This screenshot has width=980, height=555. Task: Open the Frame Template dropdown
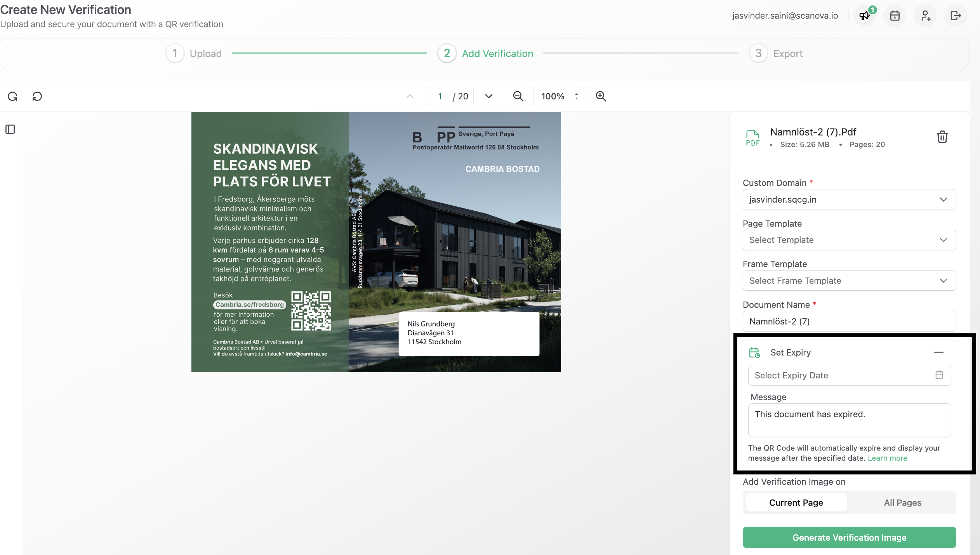tap(849, 281)
